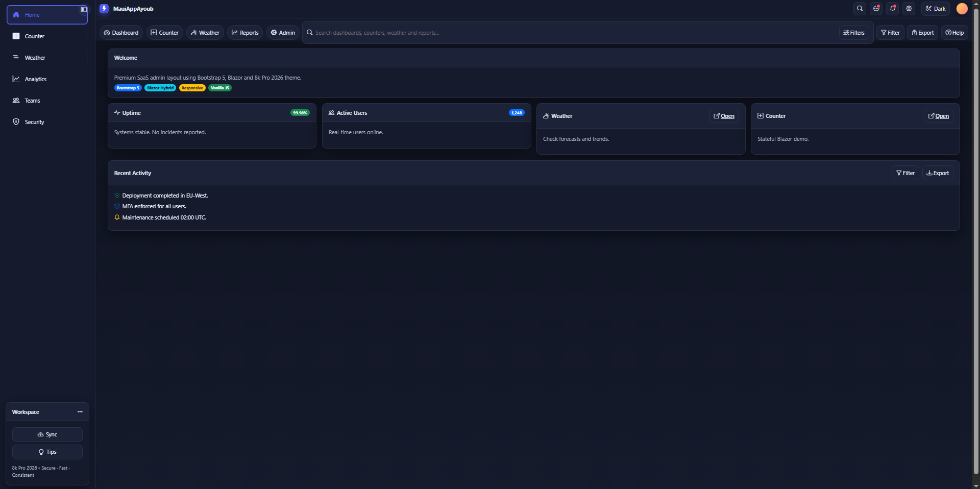The width and height of the screenshot is (980, 489).
Task: Switch to the Admin tab
Action: tap(282, 32)
